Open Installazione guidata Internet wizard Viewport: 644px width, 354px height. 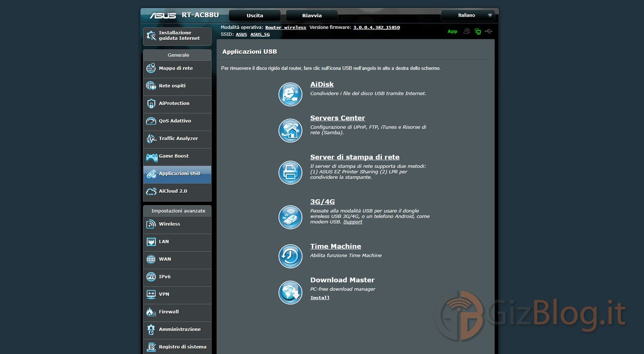(x=177, y=36)
